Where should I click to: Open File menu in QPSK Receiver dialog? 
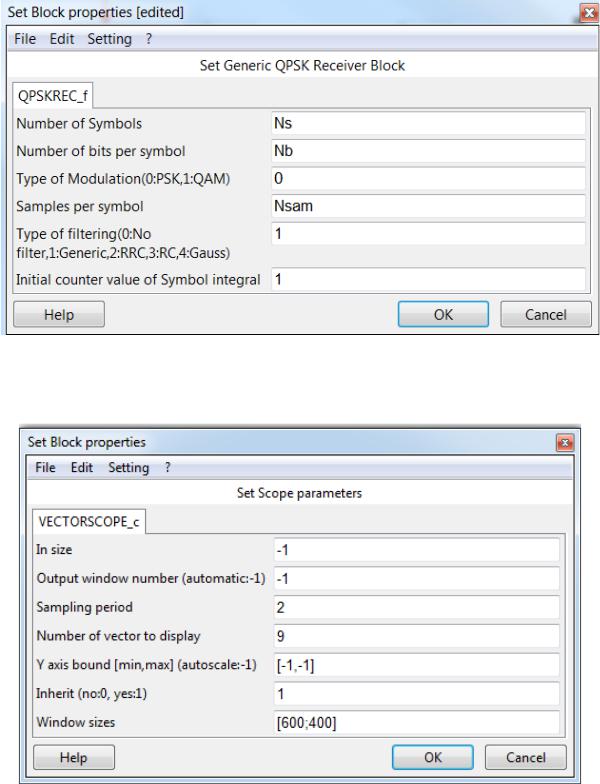point(25,39)
